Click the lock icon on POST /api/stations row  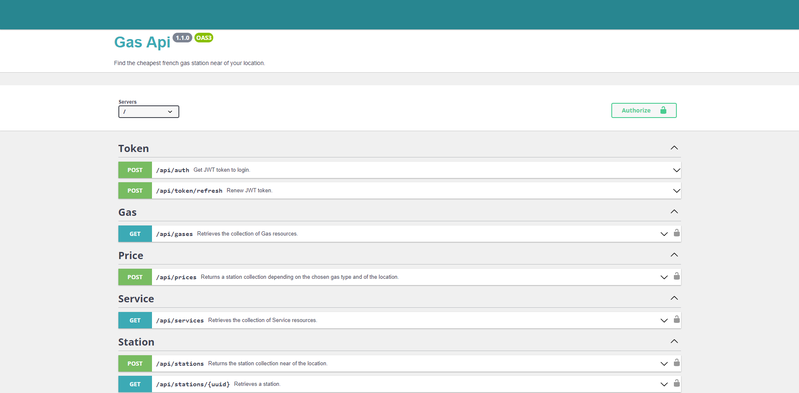coord(677,363)
